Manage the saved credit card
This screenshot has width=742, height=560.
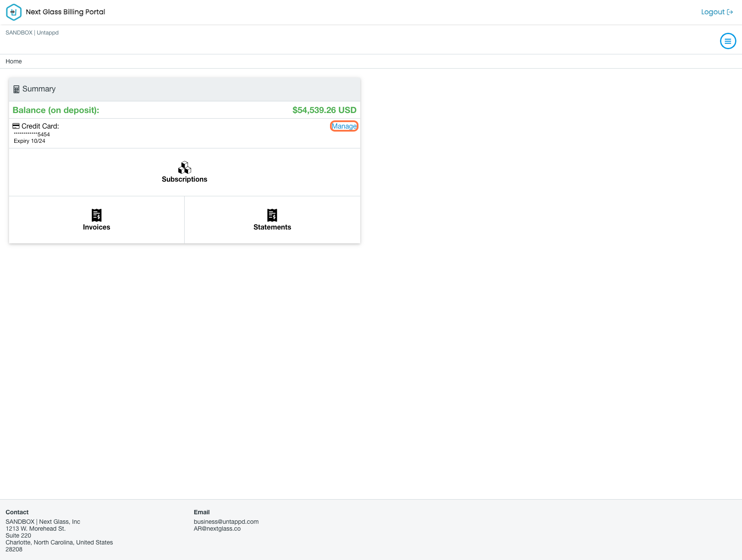344,126
